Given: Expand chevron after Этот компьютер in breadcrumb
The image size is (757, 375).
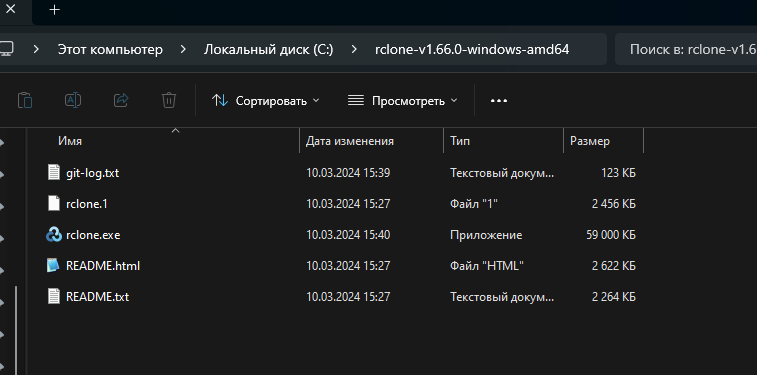Looking at the screenshot, I should click(183, 49).
